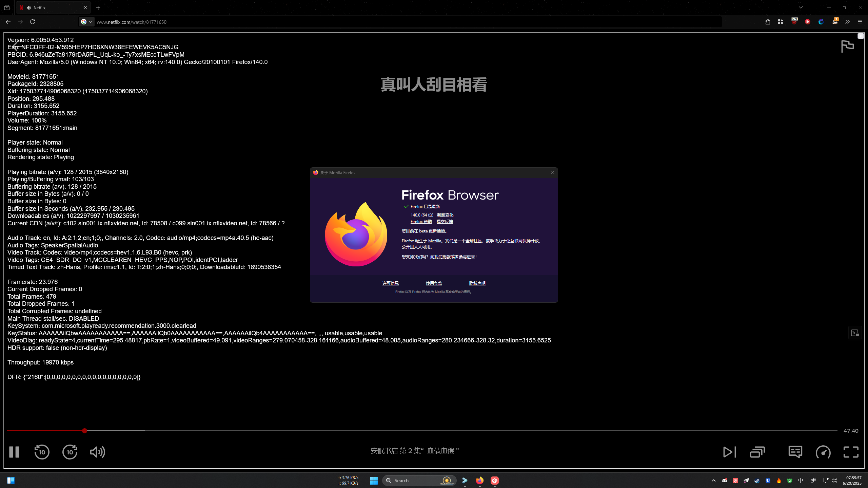Close the Netflix tab
This screenshot has height=488, width=868.
click(x=85, y=7)
